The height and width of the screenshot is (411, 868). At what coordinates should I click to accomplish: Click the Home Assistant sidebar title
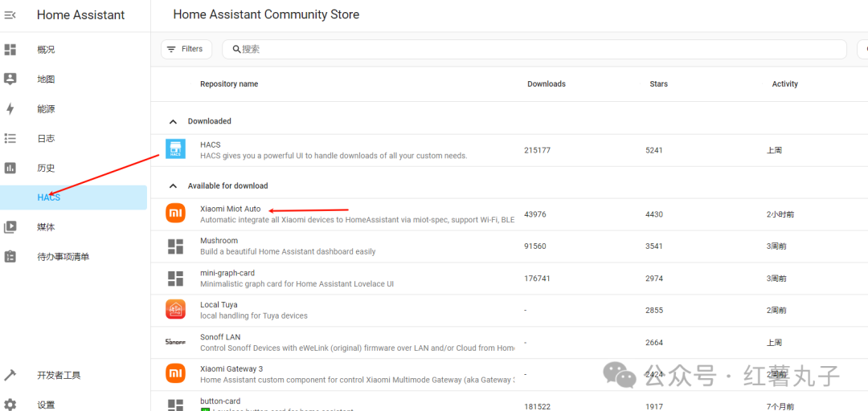(81, 15)
